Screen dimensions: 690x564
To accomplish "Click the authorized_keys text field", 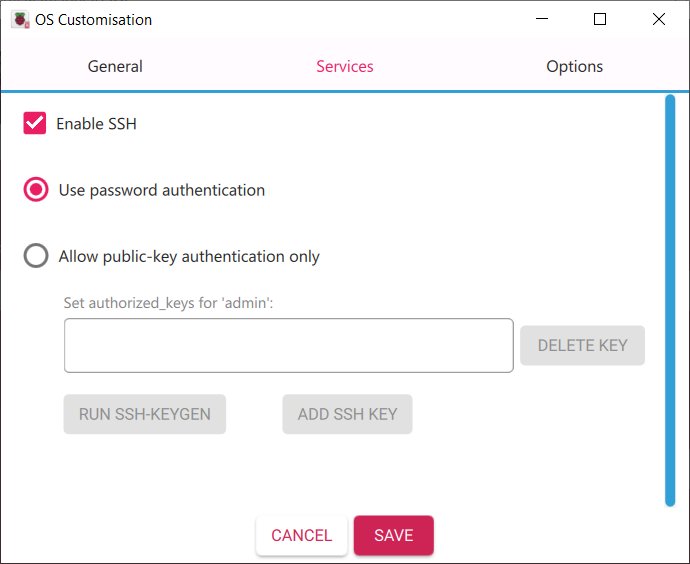I will [x=288, y=346].
